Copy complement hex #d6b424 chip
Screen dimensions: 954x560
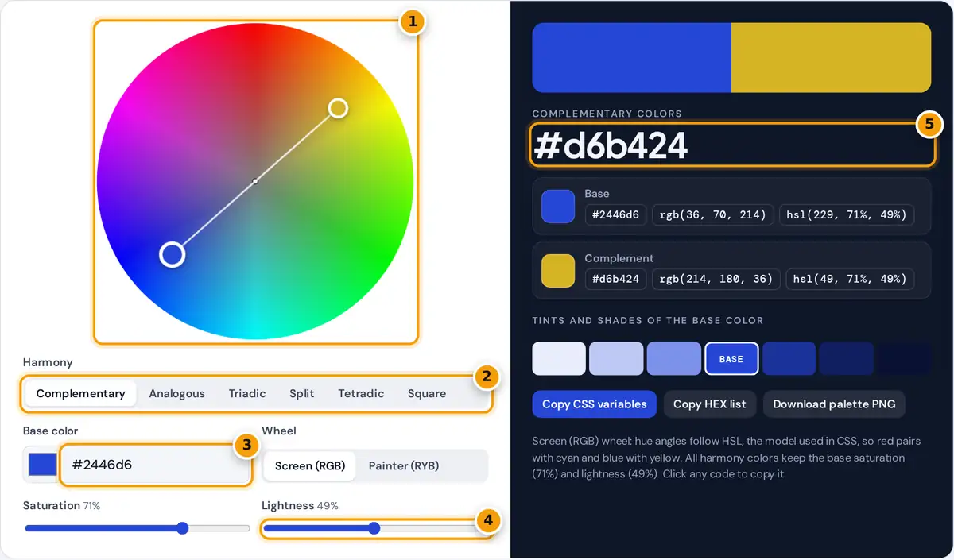615,279
